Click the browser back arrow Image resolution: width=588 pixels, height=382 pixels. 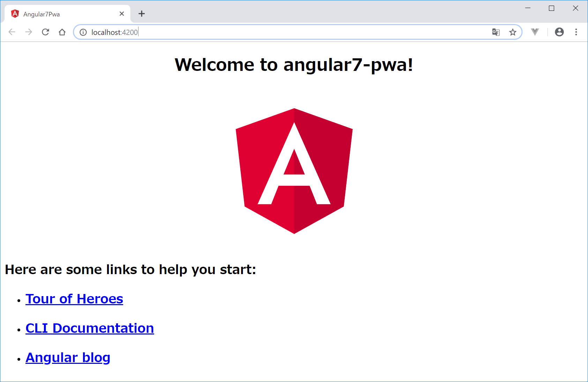[12, 32]
